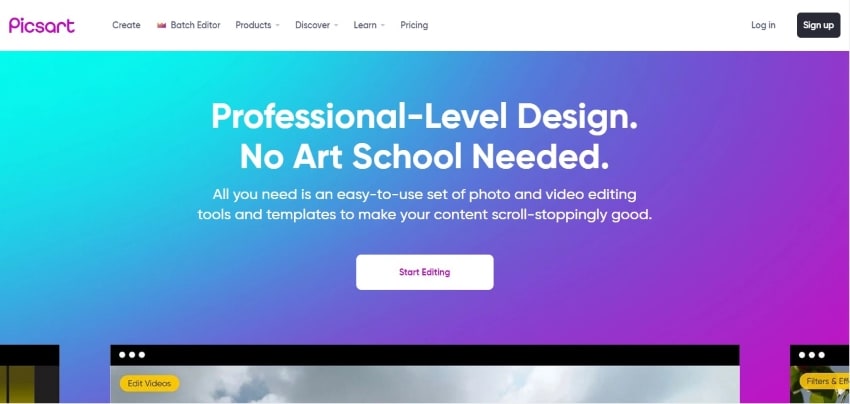Image resolution: width=850 pixels, height=404 pixels.
Task: Click the Products menu label
Action: [x=253, y=25]
